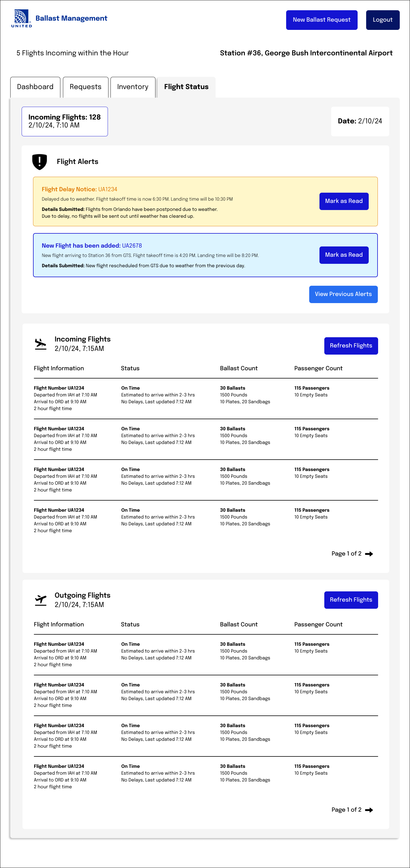Screen dimensions: 410x868
Task: Refresh the Outgoing Flights list
Action: point(351,600)
